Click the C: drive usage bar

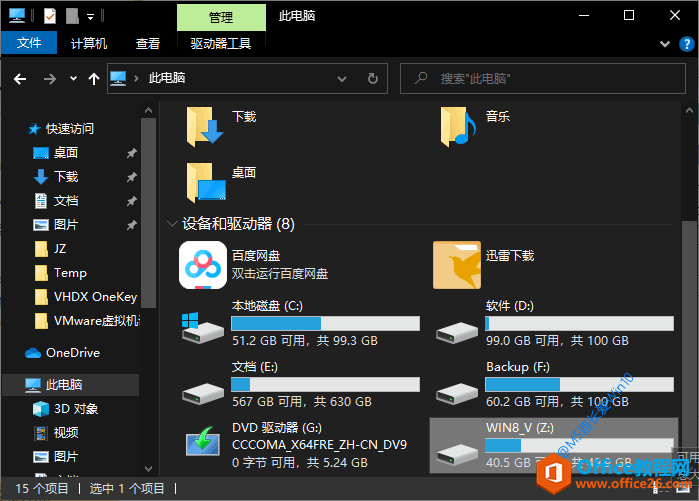click(x=325, y=324)
